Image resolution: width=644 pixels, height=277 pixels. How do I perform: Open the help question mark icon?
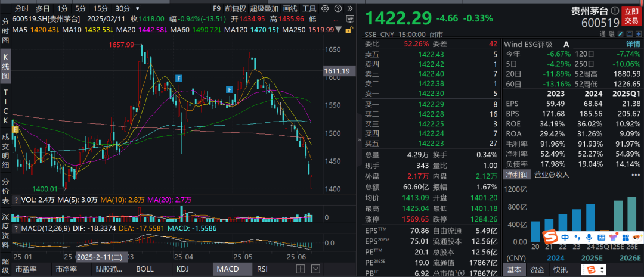[338, 8]
